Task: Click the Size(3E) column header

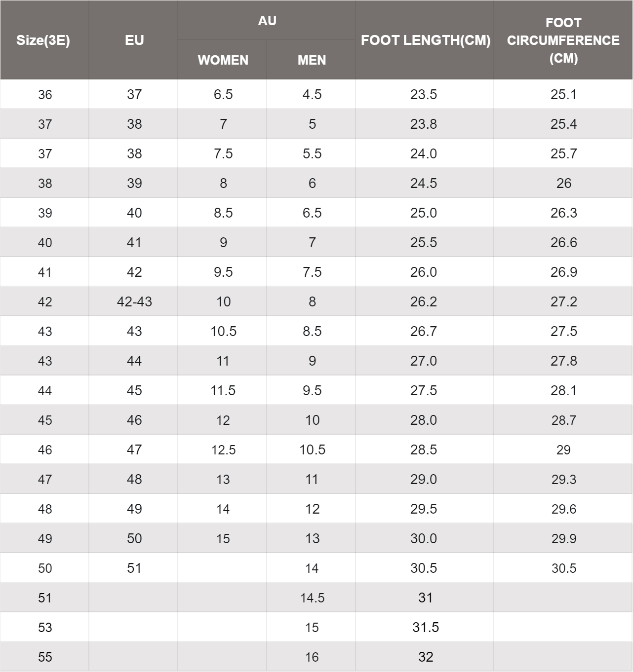Action: (43, 40)
